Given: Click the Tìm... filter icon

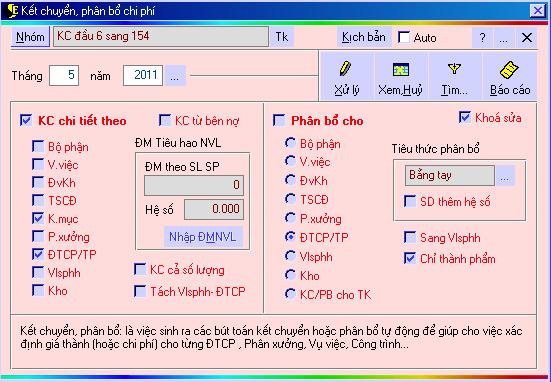Looking at the screenshot, I should click(454, 68).
